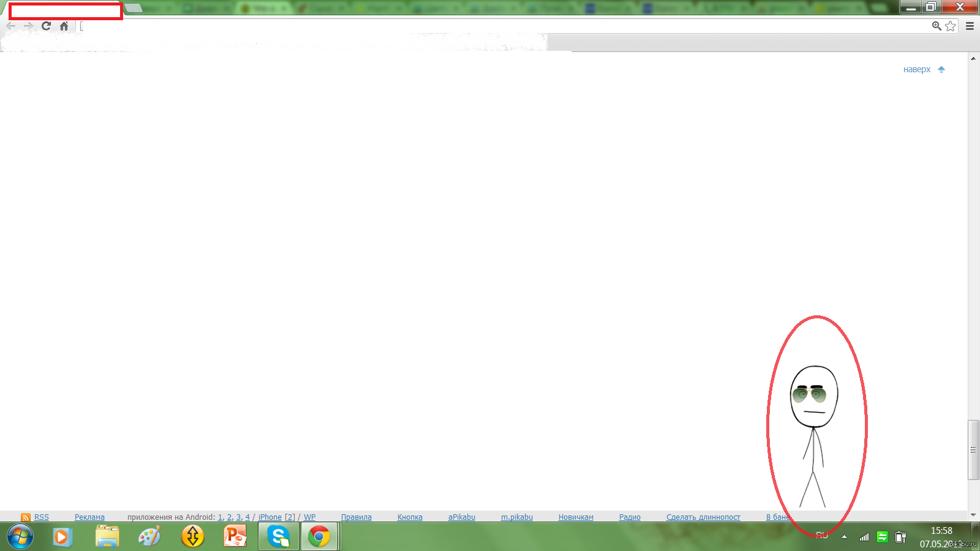This screenshot has width=980, height=551.
Task: Open the WP app link
Action: click(310, 517)
